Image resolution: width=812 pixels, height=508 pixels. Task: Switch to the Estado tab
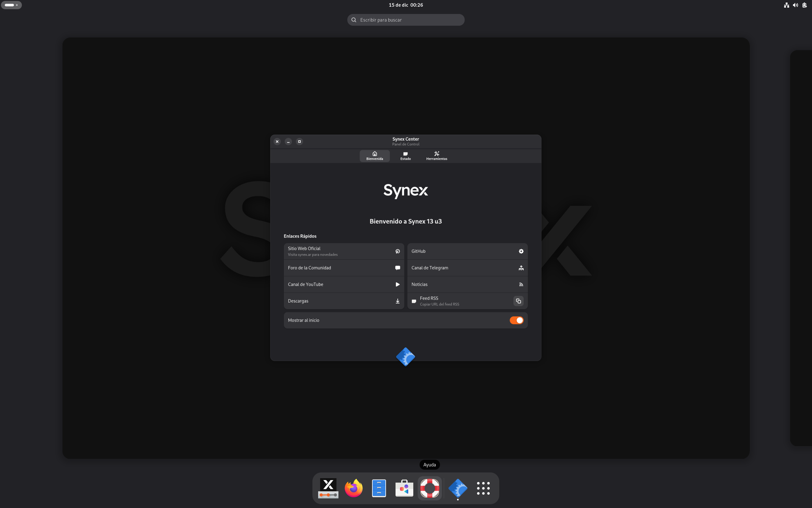405,156
